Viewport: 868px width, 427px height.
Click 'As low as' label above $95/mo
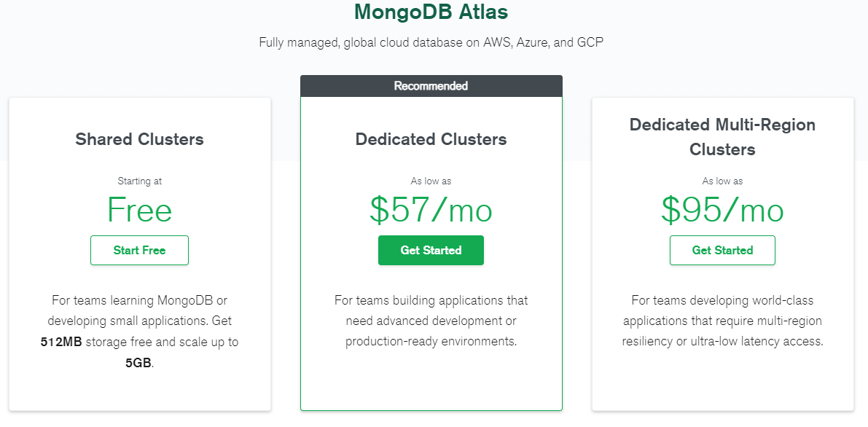tap(722, 181)
